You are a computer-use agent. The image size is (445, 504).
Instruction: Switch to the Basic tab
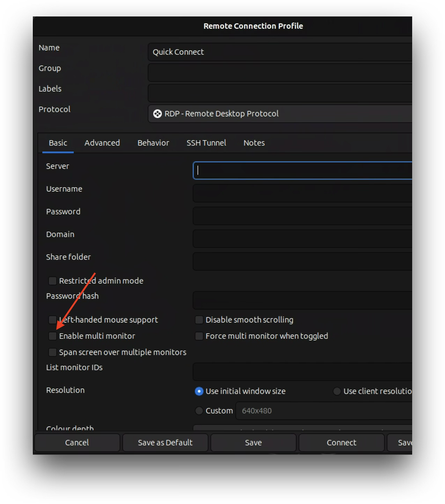point(58,143)
